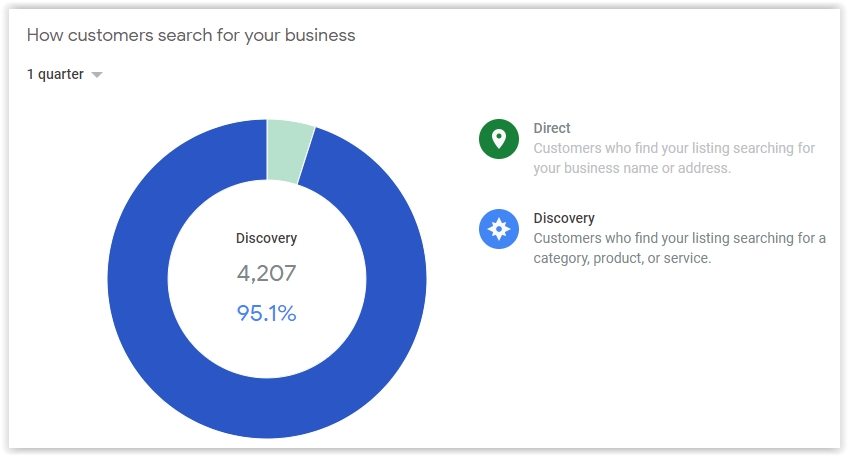Click the lower arc of the blue donut ring
This screenshot has height=456, width=848.
(267, 408)
